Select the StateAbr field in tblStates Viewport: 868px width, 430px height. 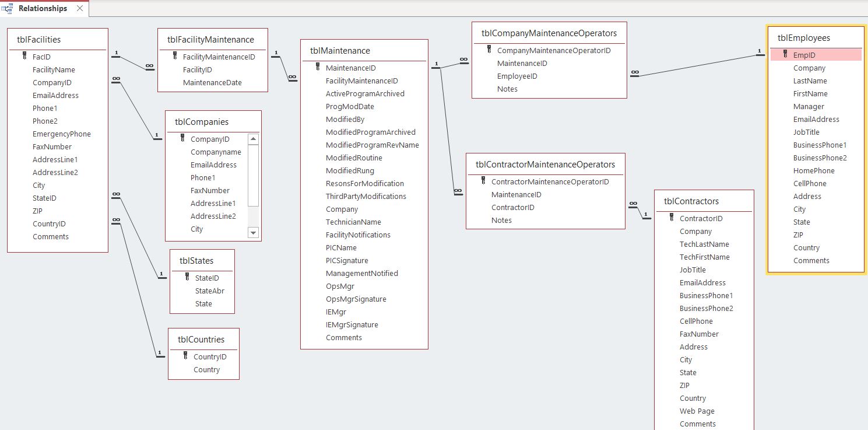coord(210,291)
